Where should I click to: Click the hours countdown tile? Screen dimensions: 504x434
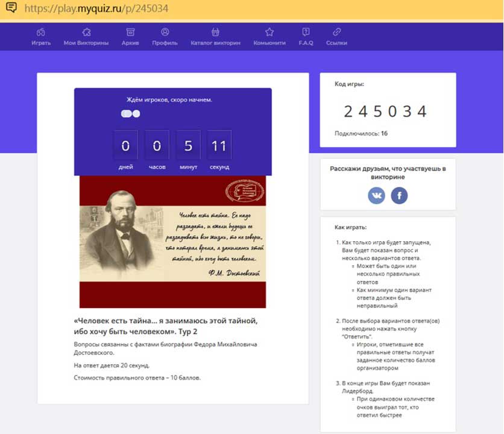pos(157,146)
